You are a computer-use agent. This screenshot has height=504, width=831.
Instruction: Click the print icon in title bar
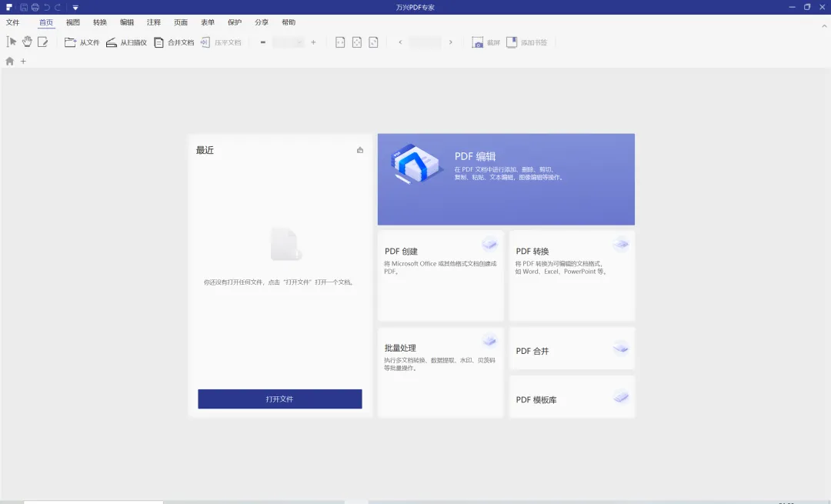pos(35,8)
